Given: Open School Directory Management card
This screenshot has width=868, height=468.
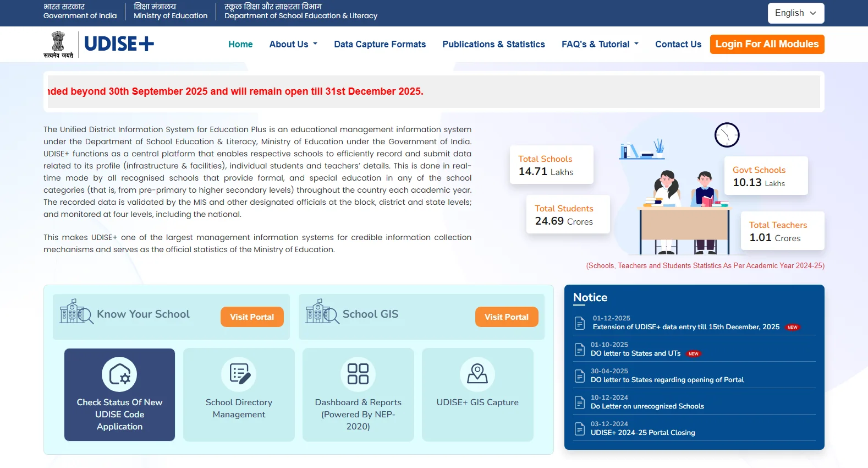Looking at the screenshot, I should [239, 395].
